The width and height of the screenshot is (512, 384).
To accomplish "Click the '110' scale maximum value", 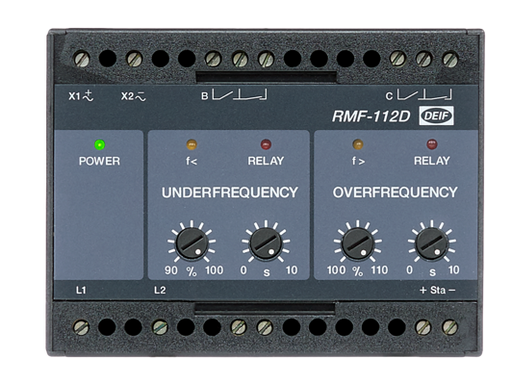I will click(379, 270).
